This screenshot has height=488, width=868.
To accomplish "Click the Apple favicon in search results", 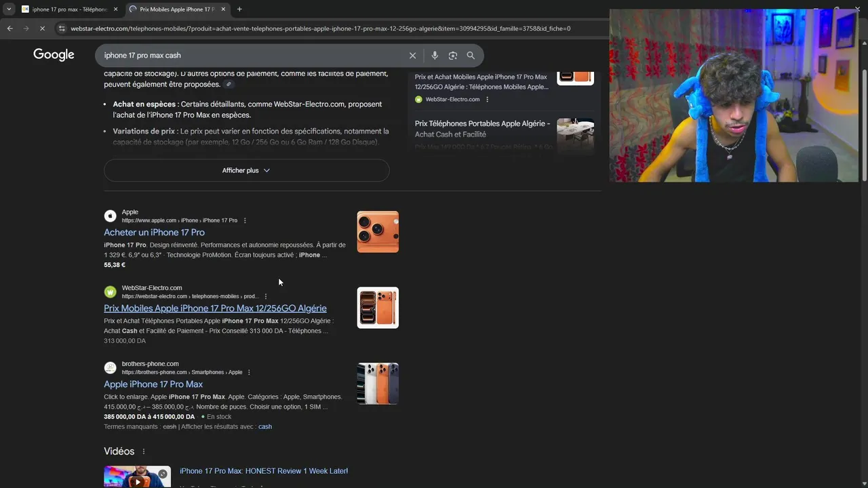I will [x=110, y=216].
